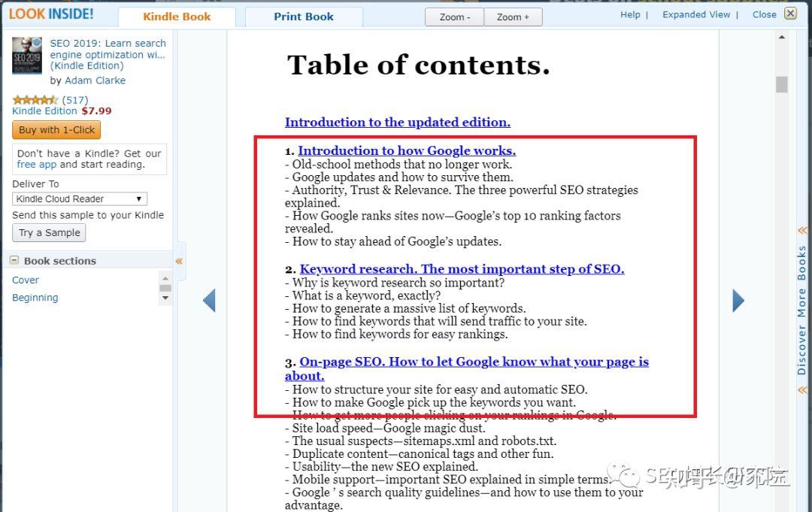Click the Try a Sample button

tap(49, 233)
